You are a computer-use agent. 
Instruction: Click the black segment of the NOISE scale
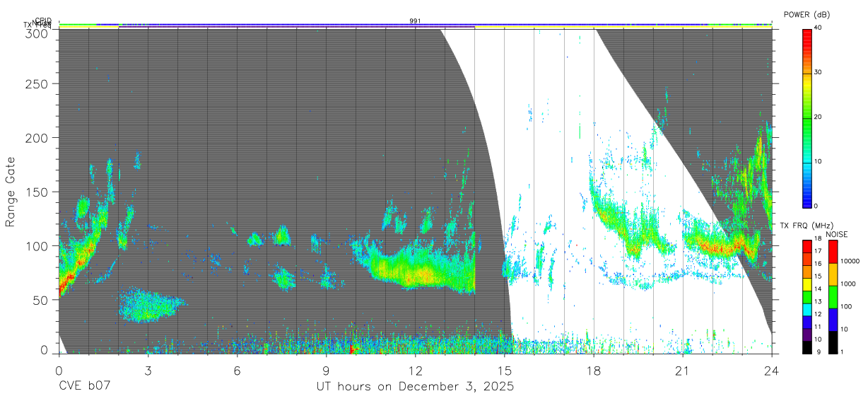click(x=833, y=342)
